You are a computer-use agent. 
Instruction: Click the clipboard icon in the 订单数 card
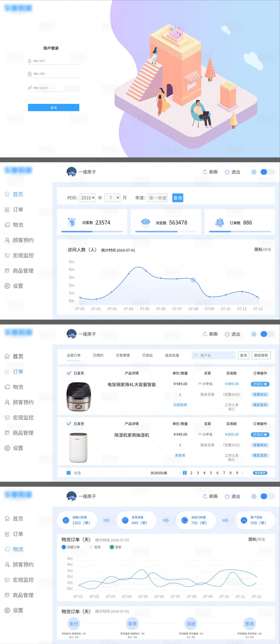pyautogui.click(x=219, y=222)
